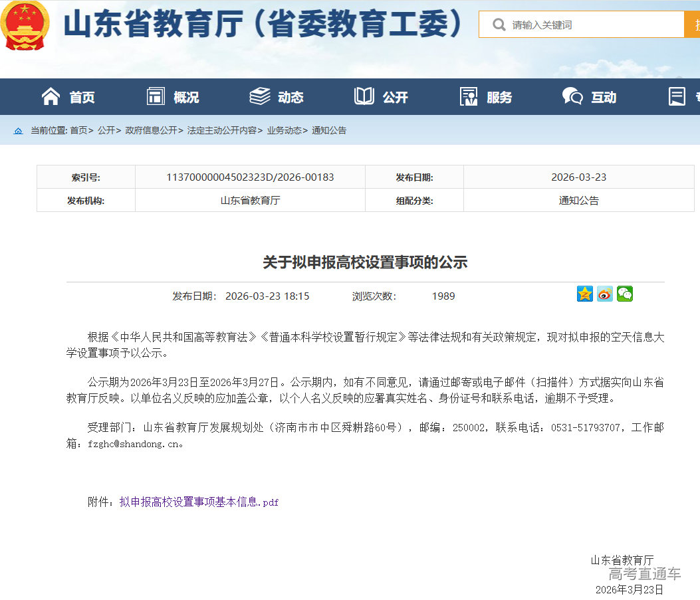This screenshot has width=700, height=600.
Task: Click the 动态 stacked books icon
Action: 259,97
